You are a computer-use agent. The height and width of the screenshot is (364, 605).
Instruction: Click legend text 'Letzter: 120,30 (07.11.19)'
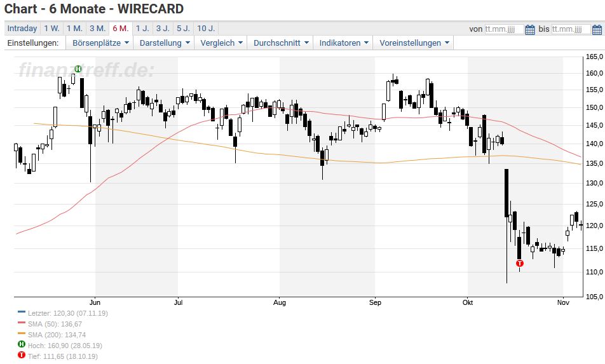[x=68, y=313]
